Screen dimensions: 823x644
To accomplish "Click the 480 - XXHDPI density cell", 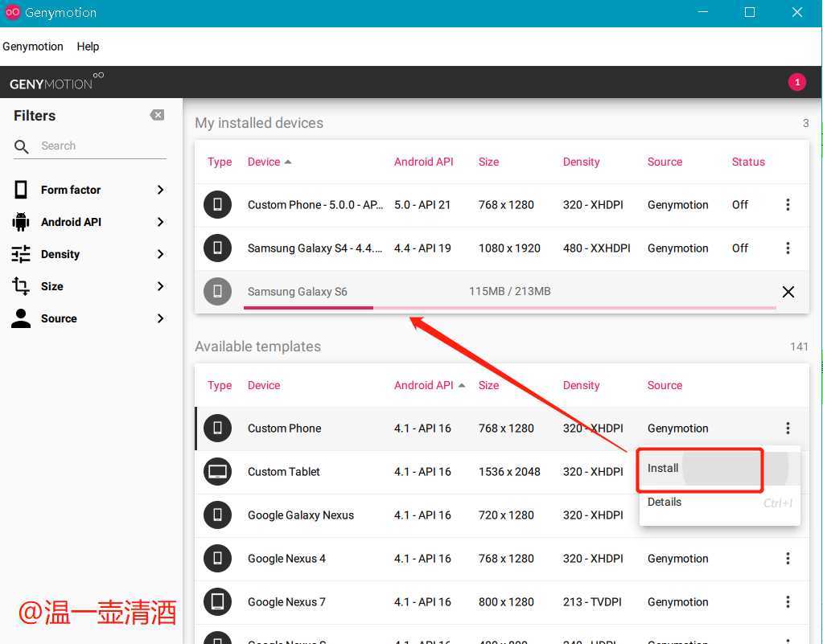I will [597, 248].
